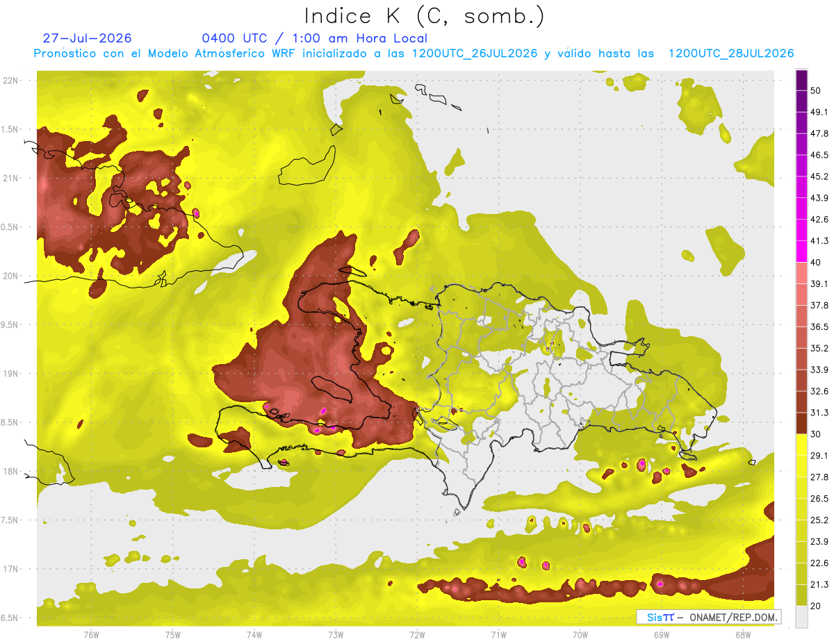This screenshot has height=644, width=834.
Task: Click the '18N' latitude label
Action: (x=11, y=471)
